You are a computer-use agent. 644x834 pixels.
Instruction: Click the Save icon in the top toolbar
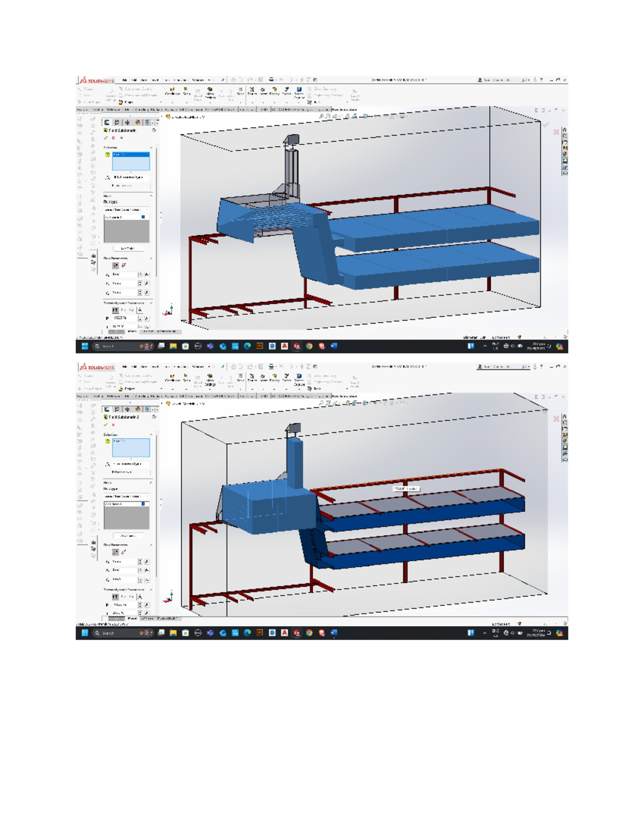point(260,79)
